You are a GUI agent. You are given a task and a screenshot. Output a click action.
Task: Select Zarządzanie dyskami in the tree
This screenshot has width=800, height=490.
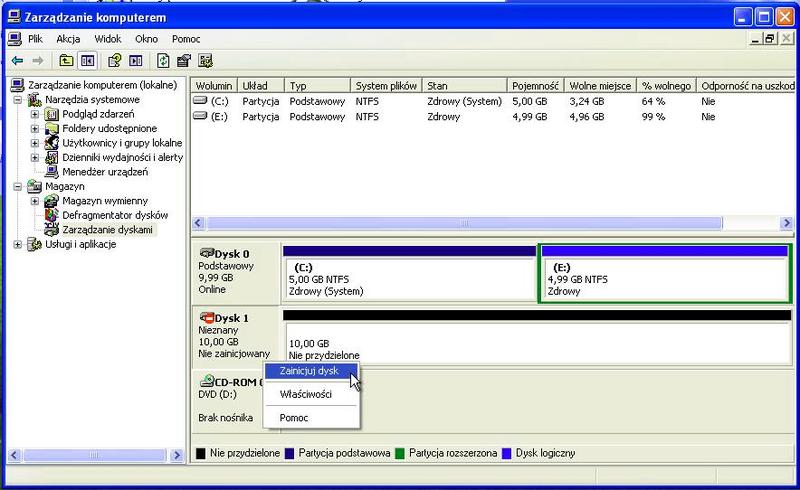click(x=107, y=230)
